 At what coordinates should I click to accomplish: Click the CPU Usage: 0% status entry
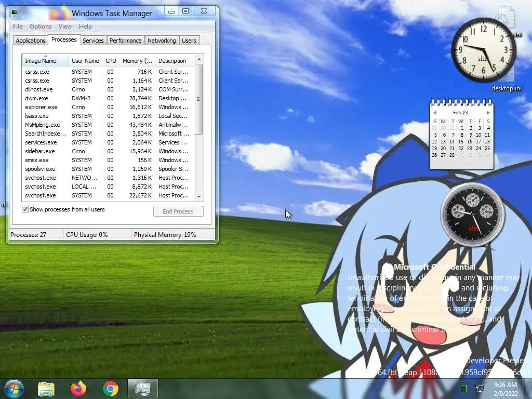click(98, 234)
